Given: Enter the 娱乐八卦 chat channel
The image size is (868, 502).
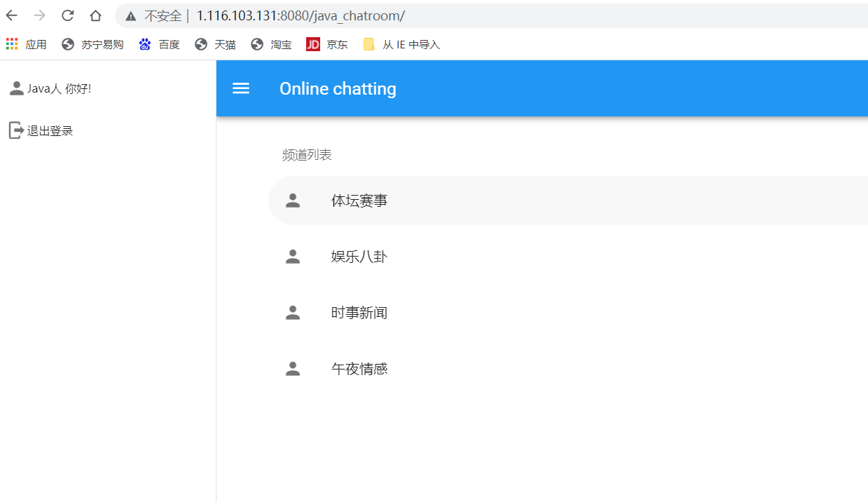Looking at the screenshot, I should (x=359, y=256).
